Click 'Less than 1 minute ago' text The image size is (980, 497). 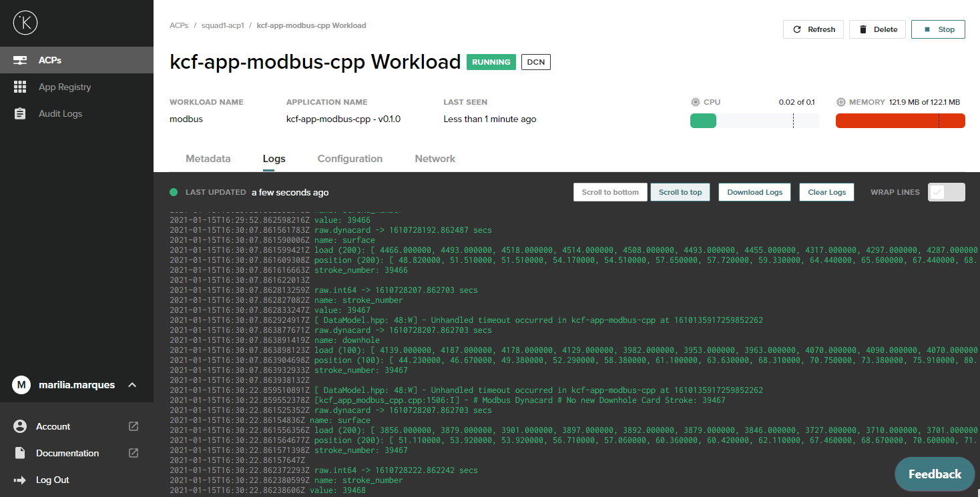click(490, 119)
